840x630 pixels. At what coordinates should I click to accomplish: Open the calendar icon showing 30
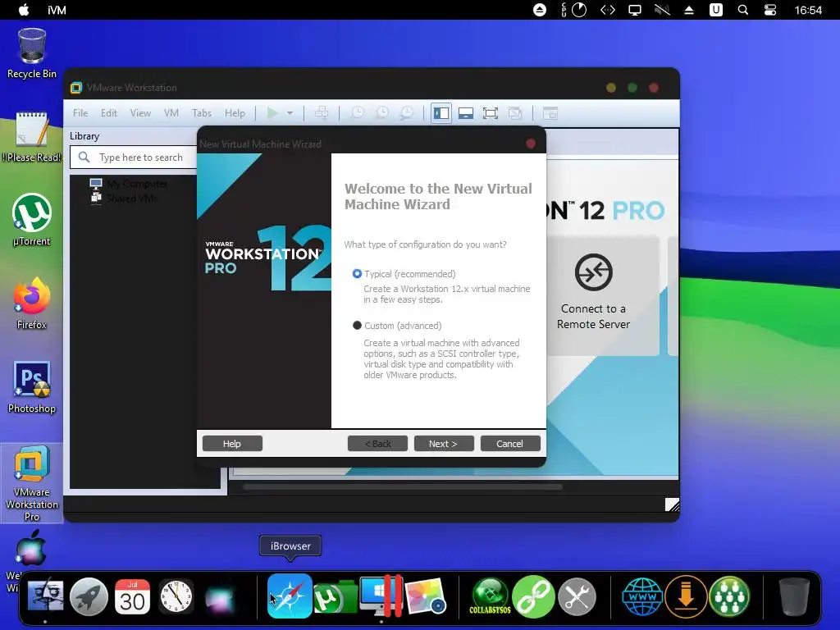[x=132, y=596]
